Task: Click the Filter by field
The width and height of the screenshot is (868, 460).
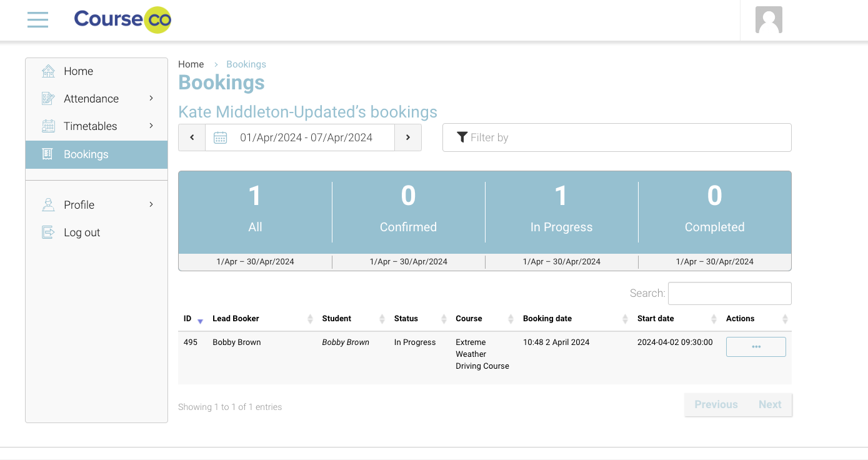Action: (617, 137)
